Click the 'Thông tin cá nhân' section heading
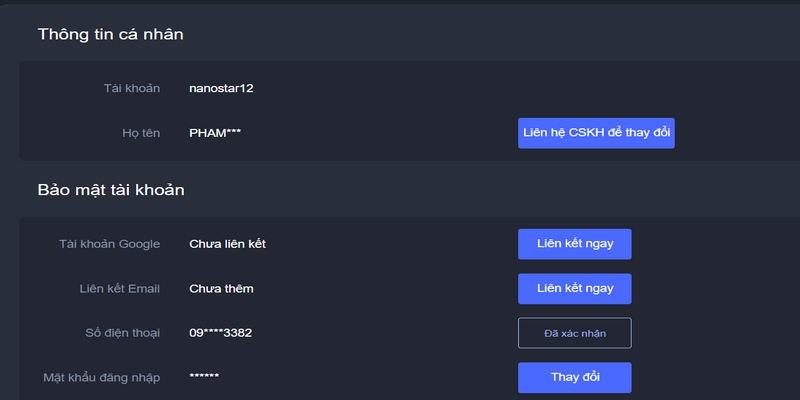The height and width of the screenshot is (400, 800). pos(110,35)
